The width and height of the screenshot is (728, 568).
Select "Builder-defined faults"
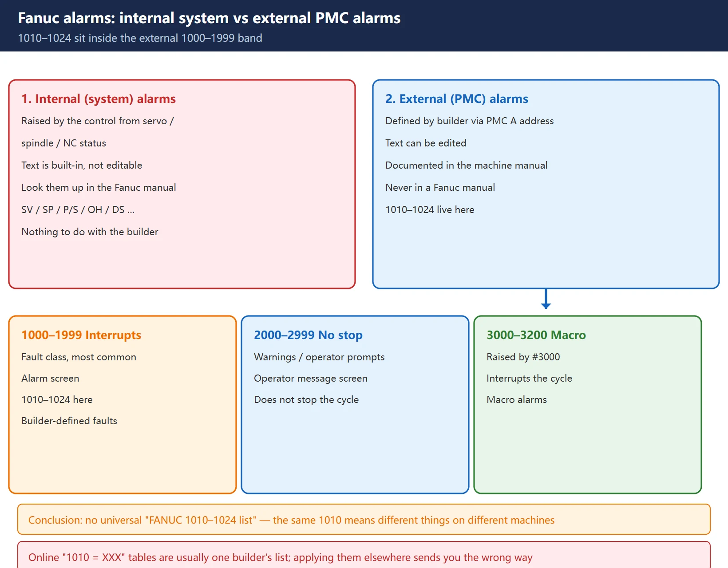click(69, 421)
